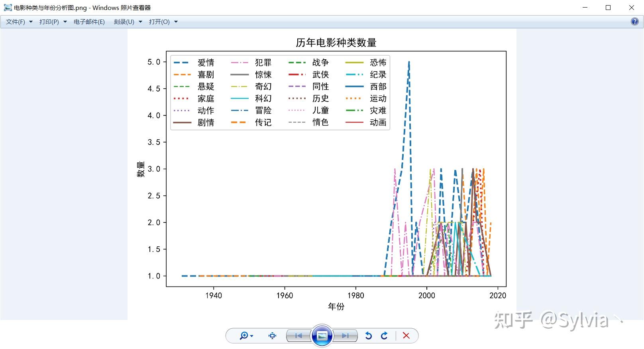644x349 pixels.
Task: Click the 历史 legend label
Action: 321,98
